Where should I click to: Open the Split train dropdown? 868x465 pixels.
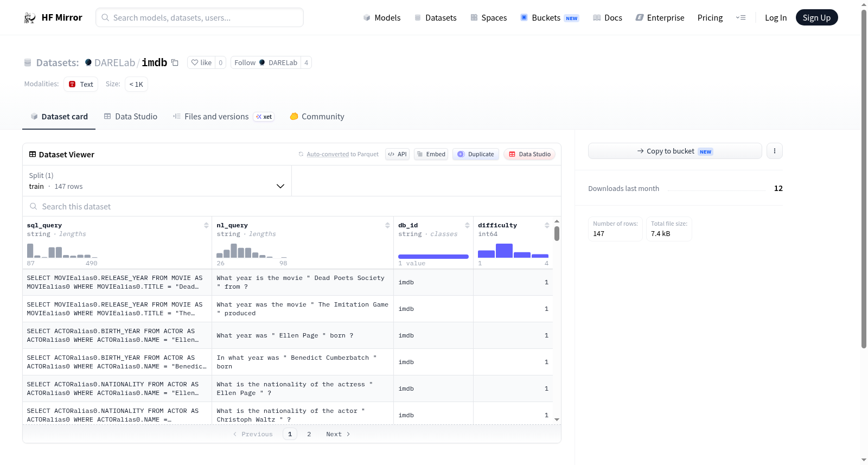157,181
